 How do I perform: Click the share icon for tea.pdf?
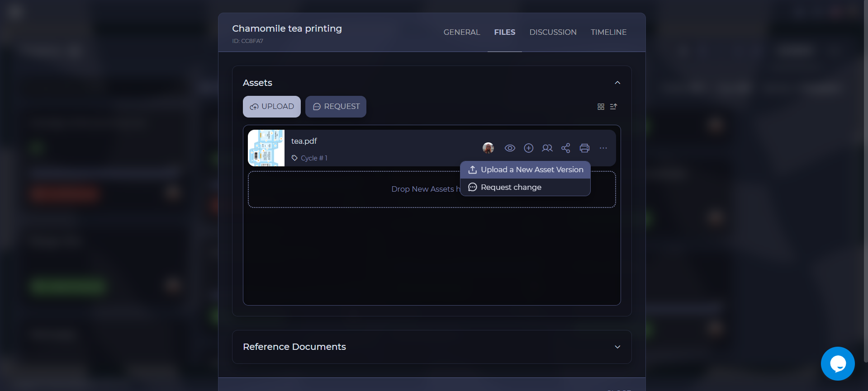click(x=565, y=148)
